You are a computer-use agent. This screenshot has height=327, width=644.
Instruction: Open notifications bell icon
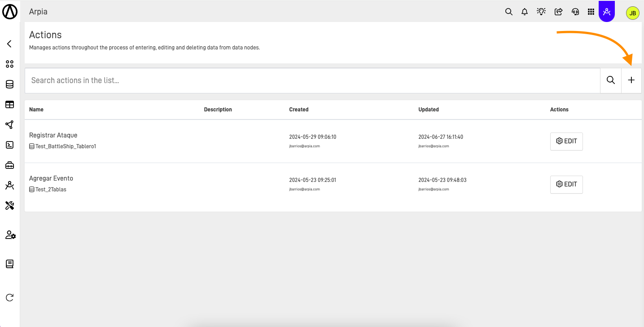click(x=525, y=12)
